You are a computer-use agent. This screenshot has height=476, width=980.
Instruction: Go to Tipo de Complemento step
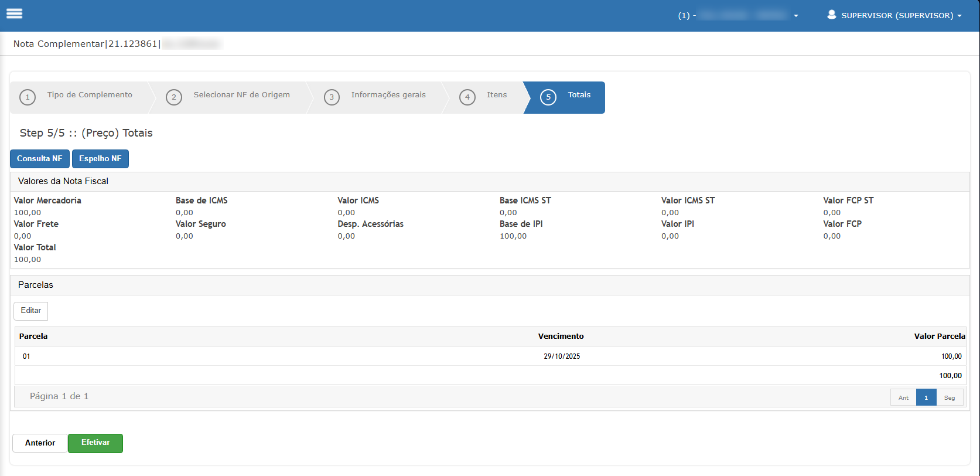90,95
